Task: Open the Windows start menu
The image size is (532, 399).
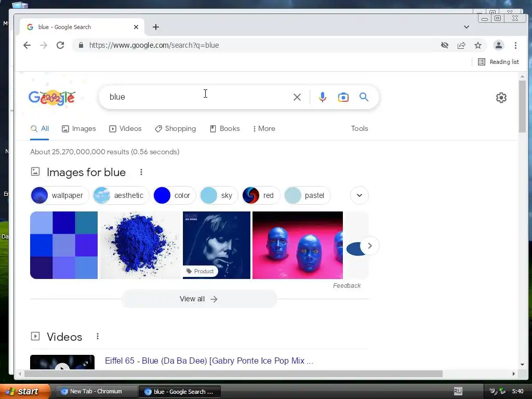Action: 25,391
